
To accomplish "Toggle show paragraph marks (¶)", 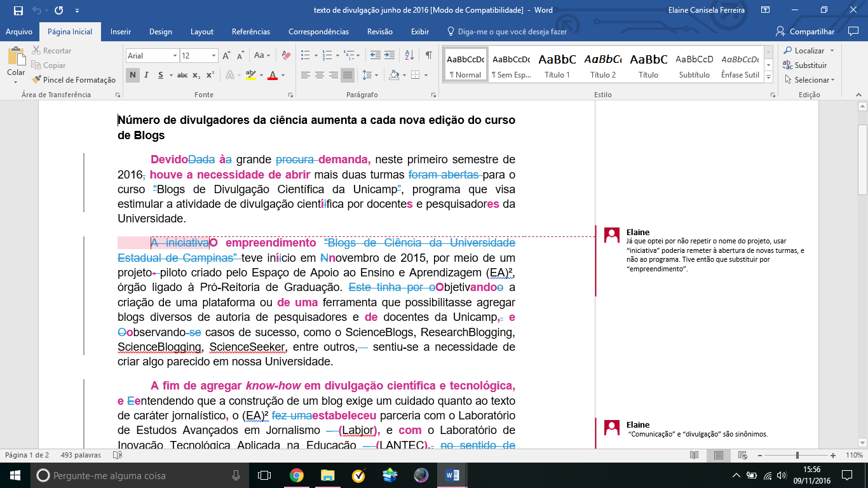I will point(429,55).
